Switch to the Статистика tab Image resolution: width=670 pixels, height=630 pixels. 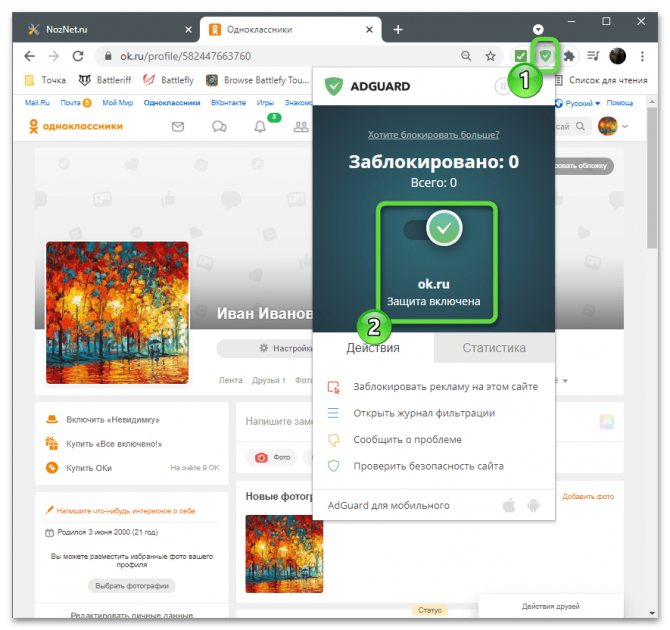494,347
